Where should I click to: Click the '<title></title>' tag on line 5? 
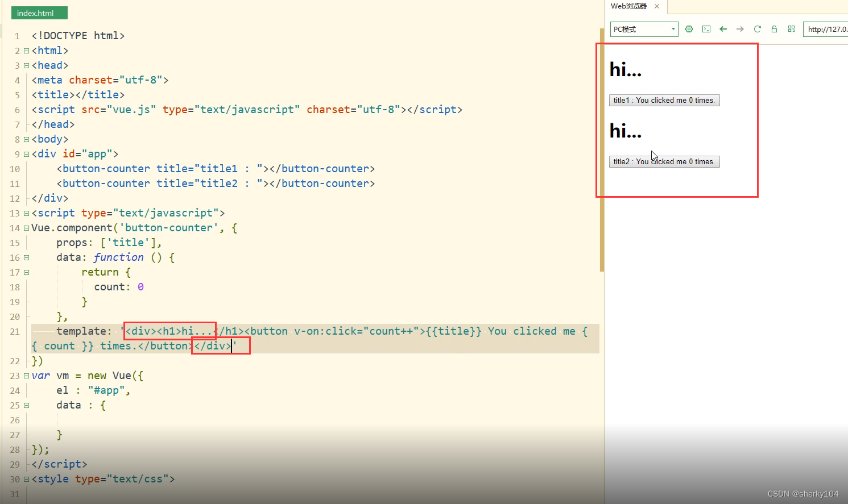(78, 95)
